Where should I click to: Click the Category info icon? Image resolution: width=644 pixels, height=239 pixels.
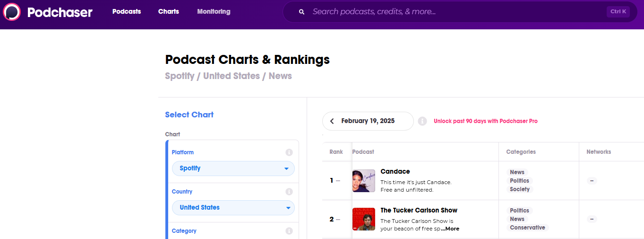click(289, 231)
